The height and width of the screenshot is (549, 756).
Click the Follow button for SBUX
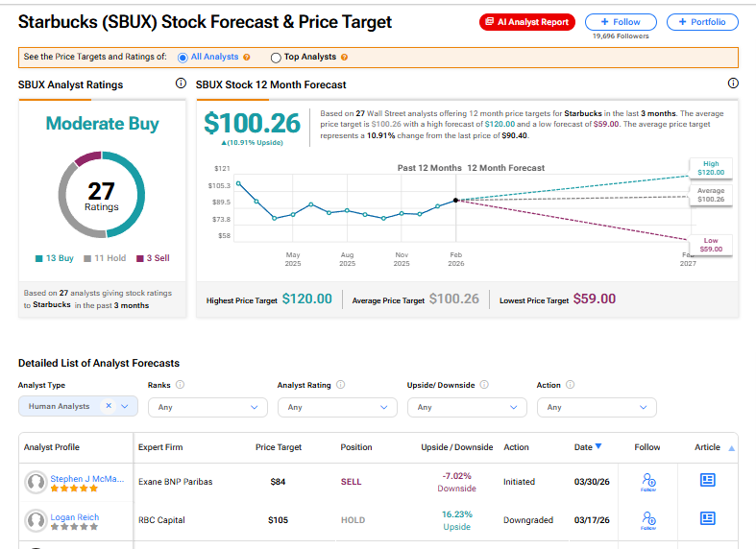click(620, 21)
